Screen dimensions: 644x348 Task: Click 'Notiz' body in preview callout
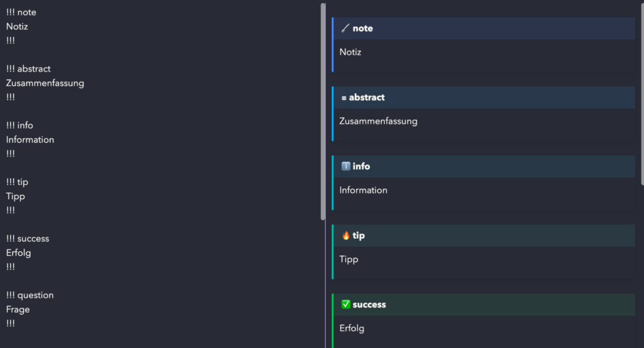350,52
